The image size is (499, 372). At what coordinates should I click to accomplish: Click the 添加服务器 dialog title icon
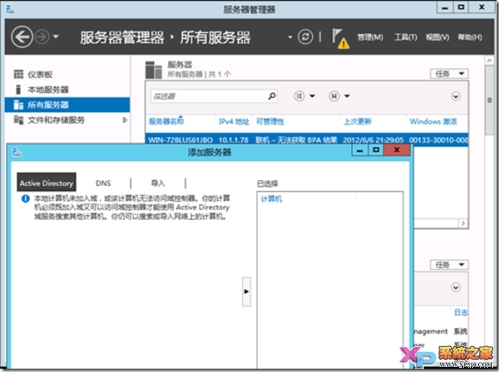coord(17,152)
